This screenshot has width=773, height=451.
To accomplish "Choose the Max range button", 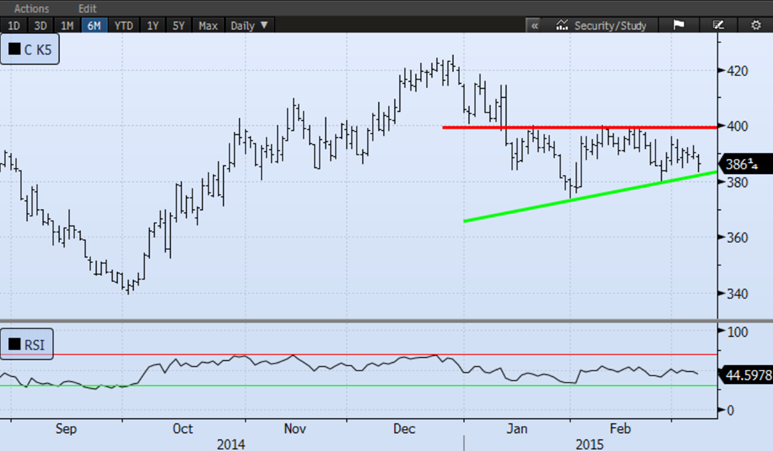I will point(208,25).
